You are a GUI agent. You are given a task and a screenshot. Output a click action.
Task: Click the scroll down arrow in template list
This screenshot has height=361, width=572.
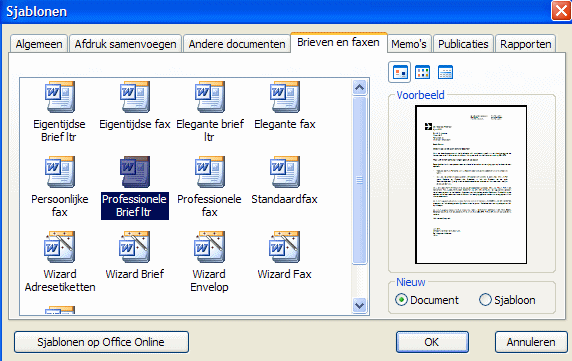pos(360,305)
